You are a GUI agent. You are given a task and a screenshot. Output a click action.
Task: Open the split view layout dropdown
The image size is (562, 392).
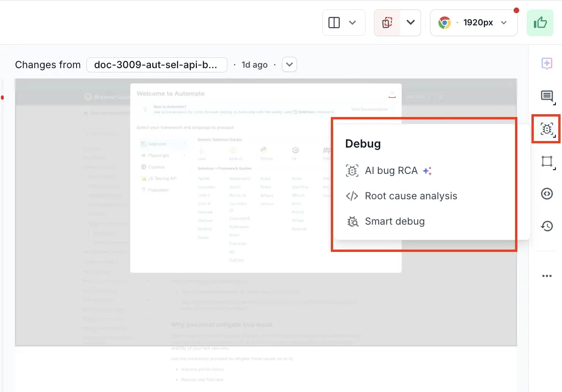point(343,23)
